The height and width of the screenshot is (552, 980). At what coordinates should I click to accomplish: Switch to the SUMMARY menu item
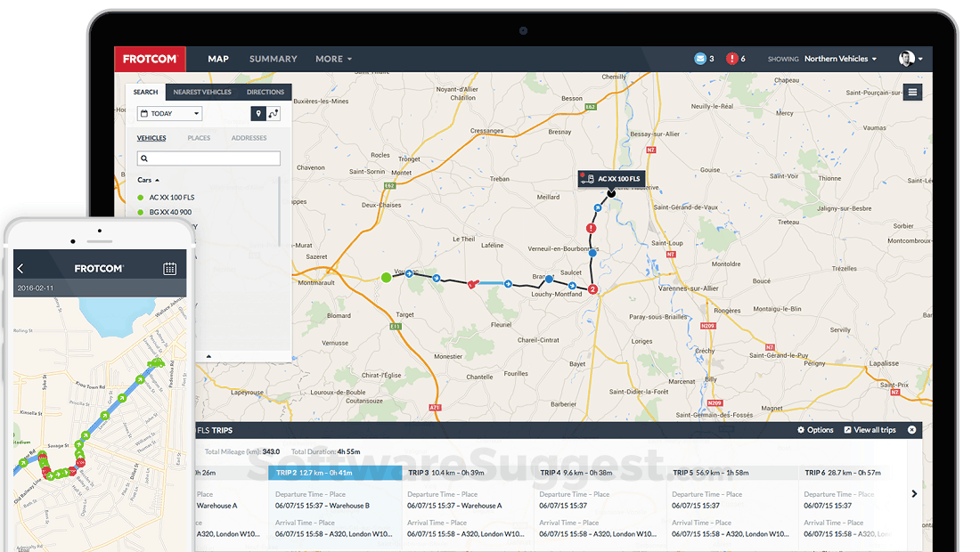click(x=273, y=59)
